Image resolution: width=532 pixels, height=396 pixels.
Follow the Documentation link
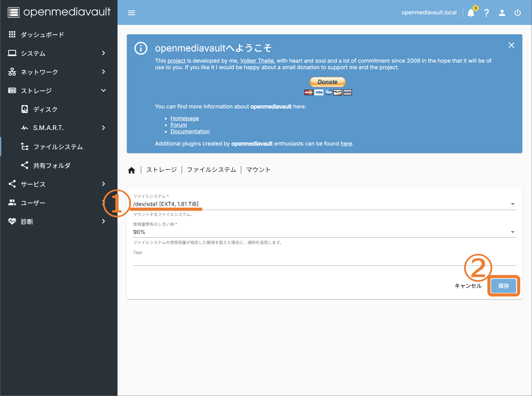point(190,131)
